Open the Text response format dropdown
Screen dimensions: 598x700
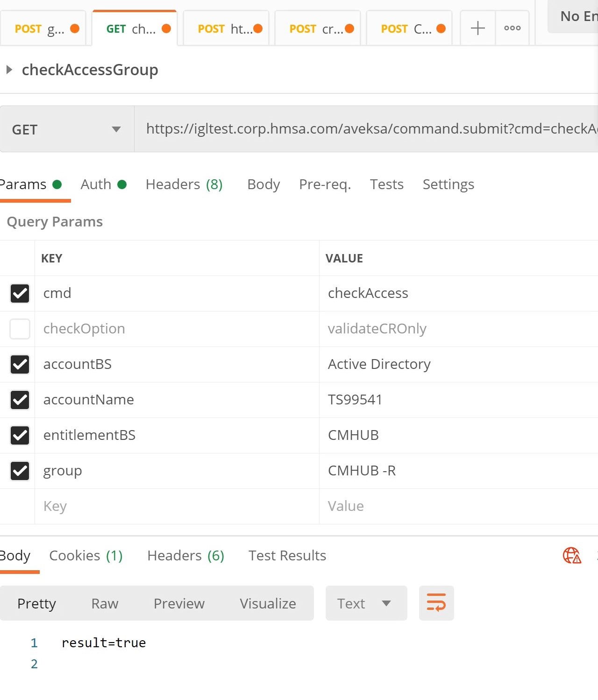coord(366,603)
